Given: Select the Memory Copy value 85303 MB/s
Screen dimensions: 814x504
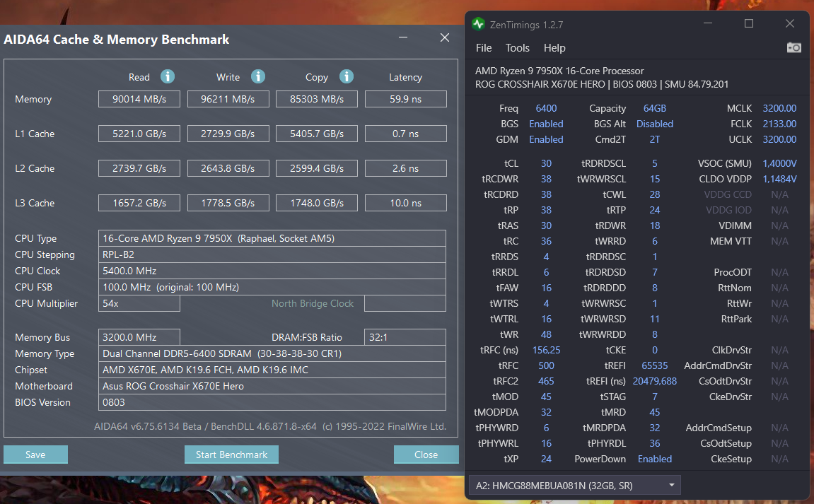Looking at the screenshot, I should (317, 99).
